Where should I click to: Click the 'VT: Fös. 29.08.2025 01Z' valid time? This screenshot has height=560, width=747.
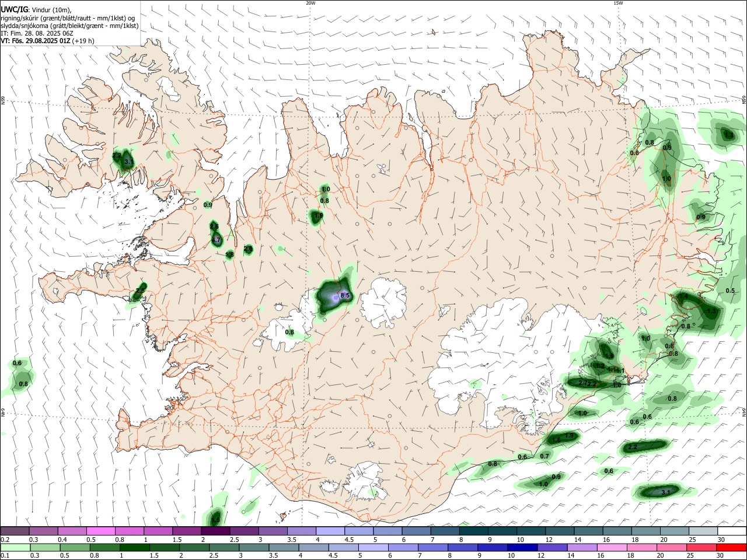click(x=36, y=41)
